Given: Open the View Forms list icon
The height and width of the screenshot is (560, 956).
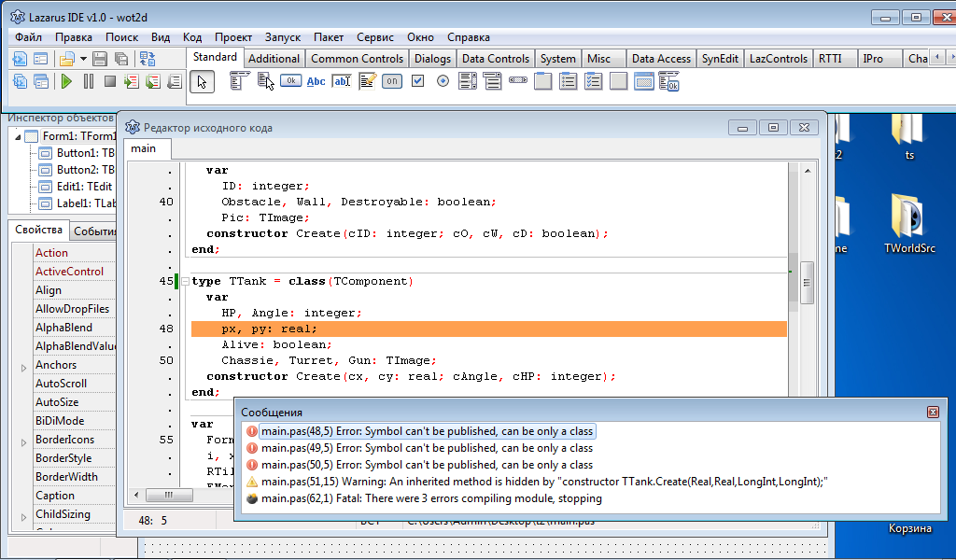Looking at the screenshot, I should point(41,81).
